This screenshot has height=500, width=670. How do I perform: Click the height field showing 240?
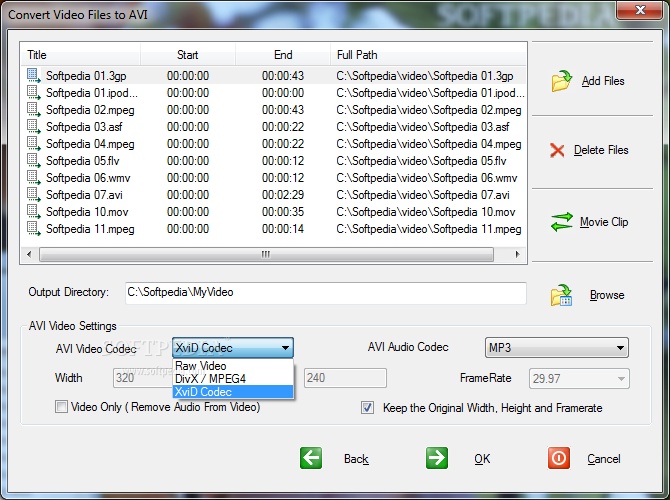(345, 378)
